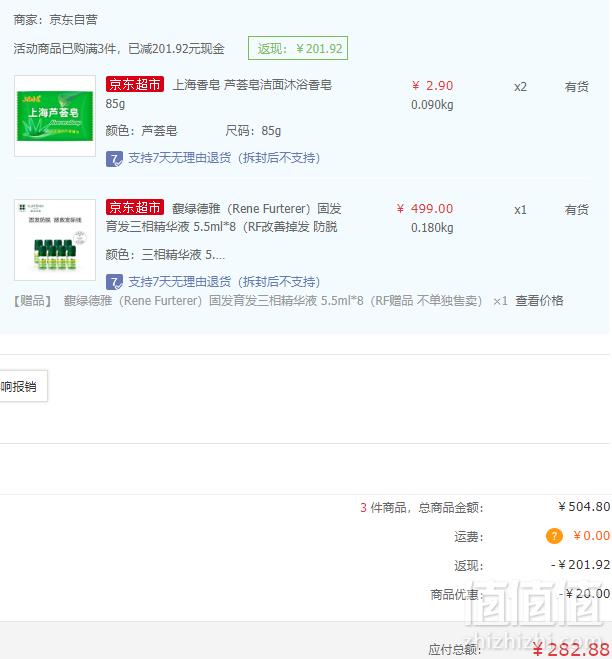Click the 商品优惠 -¥20.00 value

click(x=585, y=593)
